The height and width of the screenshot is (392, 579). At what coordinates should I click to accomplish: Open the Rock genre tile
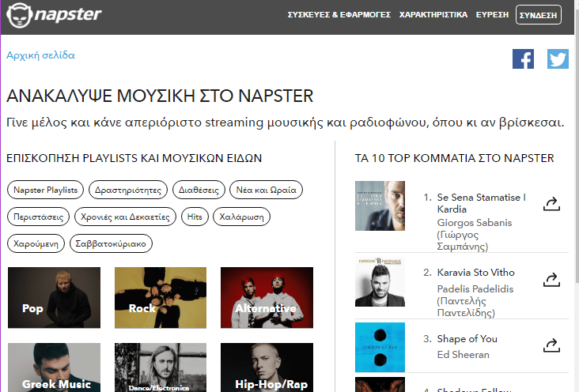pos(161,297)
